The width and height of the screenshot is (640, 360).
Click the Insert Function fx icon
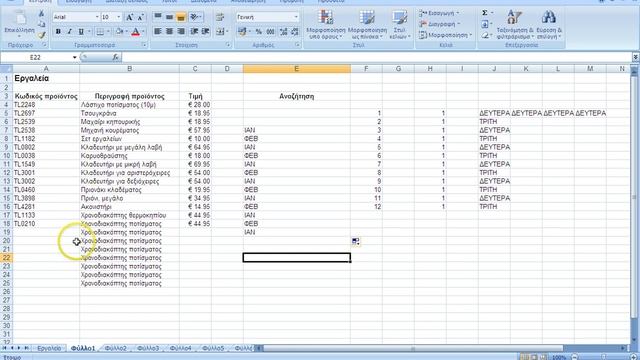coord(116,58)
